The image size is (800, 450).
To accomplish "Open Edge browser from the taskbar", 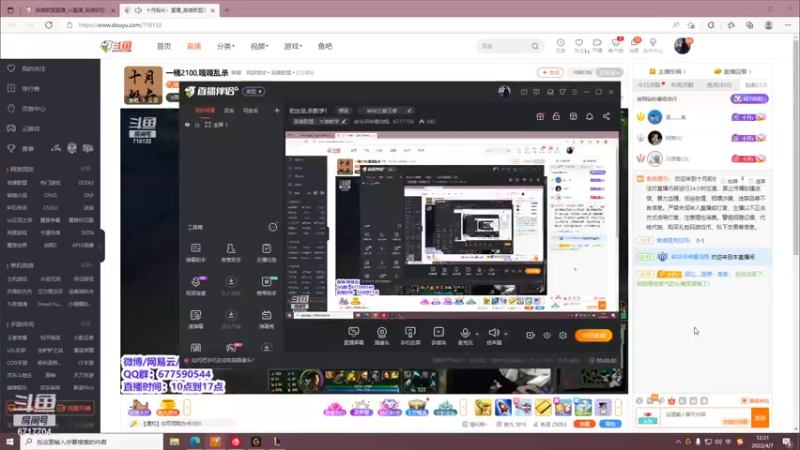I will (195, 442).
